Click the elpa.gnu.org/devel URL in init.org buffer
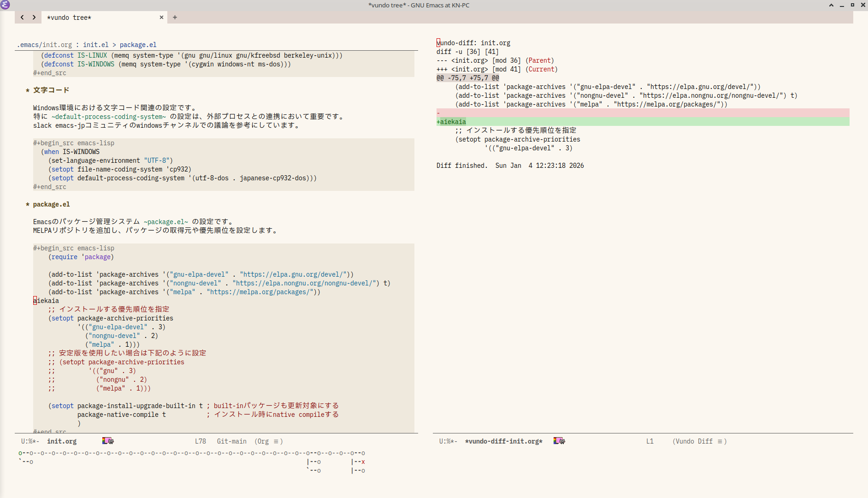Image resolution: width=868 pixels, height=498 pixels. [293, 274]
